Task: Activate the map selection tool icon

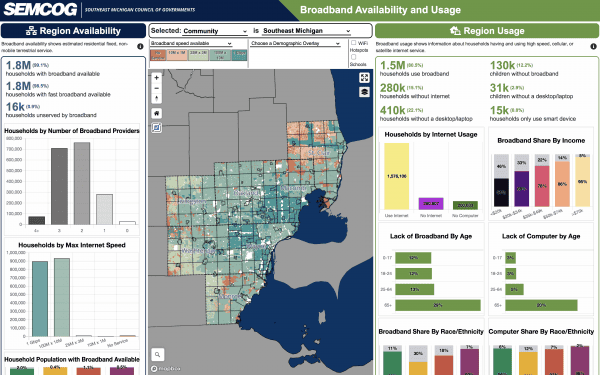Action: pyautogui.click(x=157, y=127)
